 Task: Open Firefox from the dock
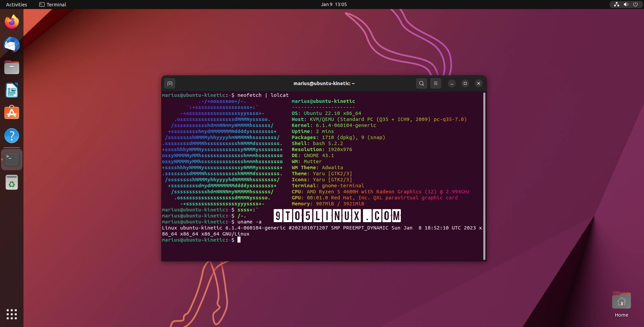(x=12, y=21)
